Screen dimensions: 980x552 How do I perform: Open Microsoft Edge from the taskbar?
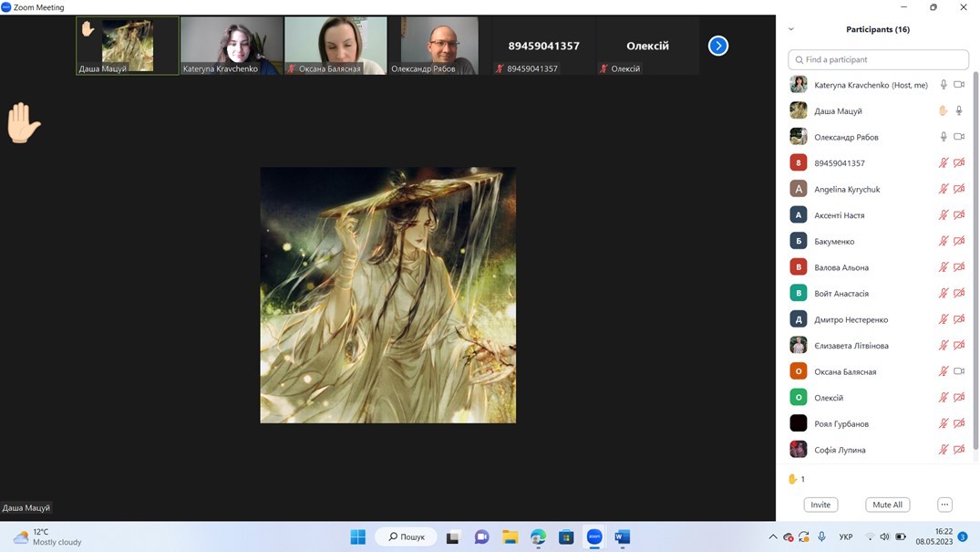point(538,537)
